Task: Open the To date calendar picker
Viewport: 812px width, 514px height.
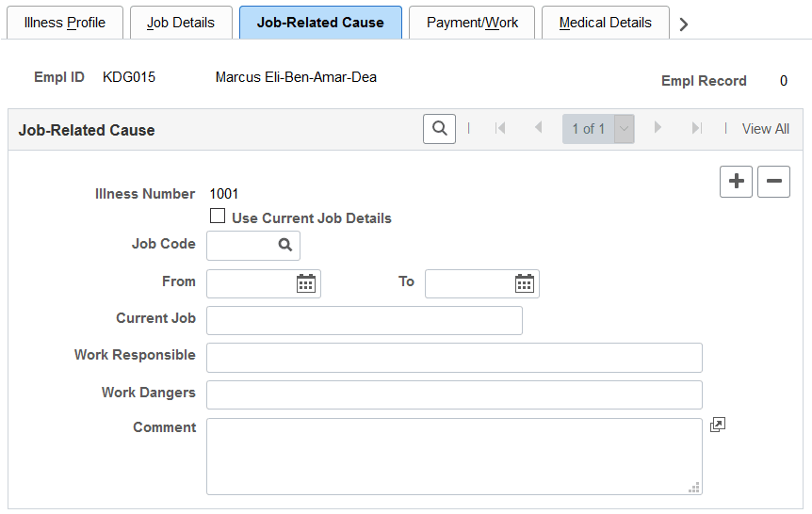Action: tap(525, 283)
